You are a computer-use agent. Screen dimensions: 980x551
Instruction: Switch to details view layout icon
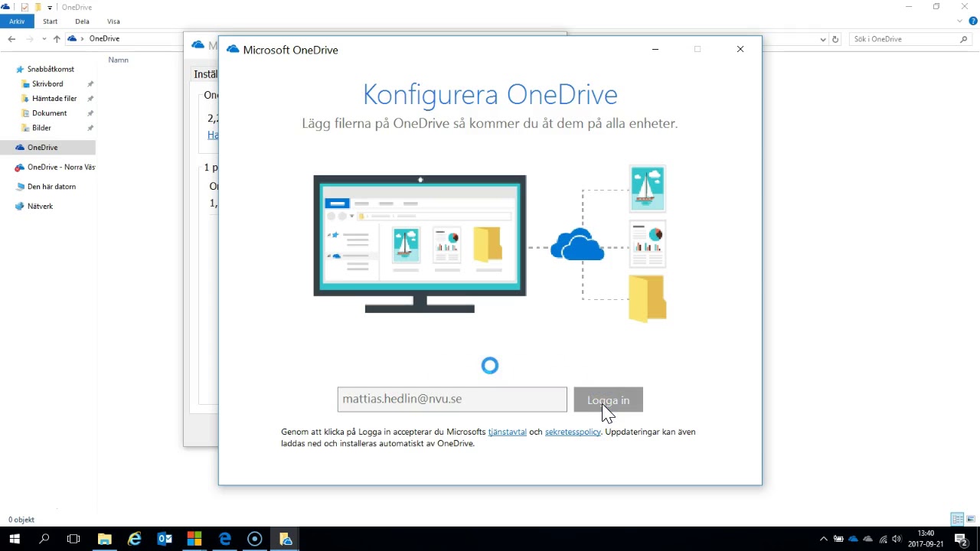point(957,520)
